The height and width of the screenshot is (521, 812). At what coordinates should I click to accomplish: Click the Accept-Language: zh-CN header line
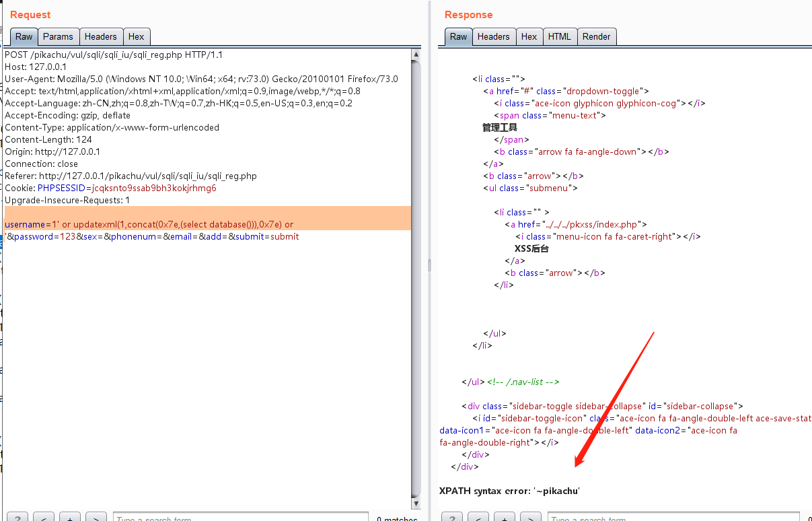[x=178, y=103]
